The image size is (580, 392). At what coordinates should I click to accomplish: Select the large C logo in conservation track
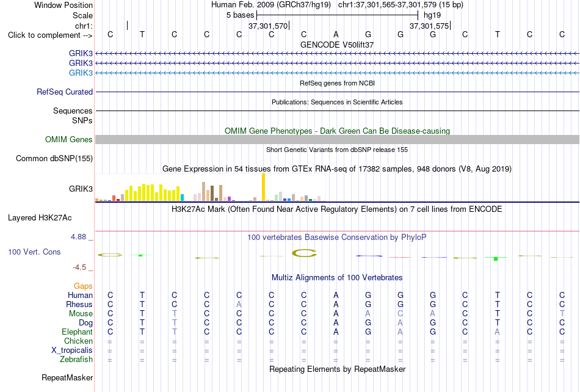(304, 253)
